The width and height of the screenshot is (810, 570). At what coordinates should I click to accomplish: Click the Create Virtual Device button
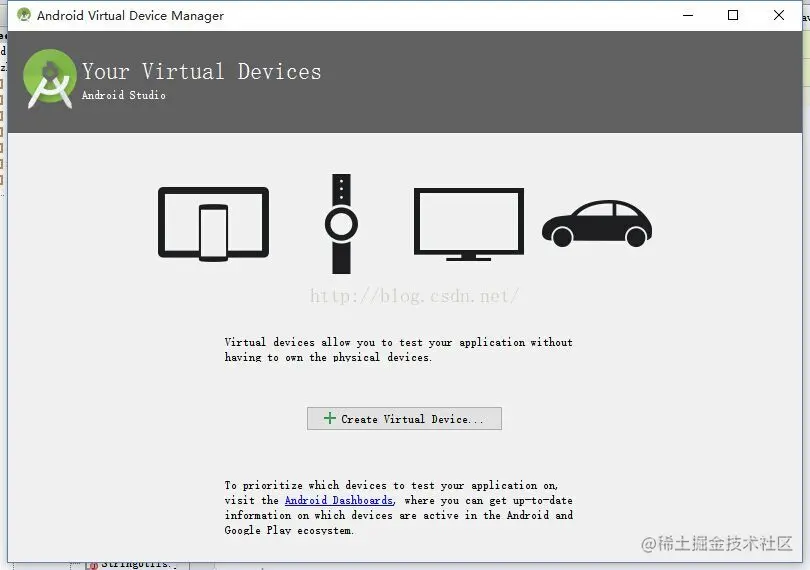point(404,419)
